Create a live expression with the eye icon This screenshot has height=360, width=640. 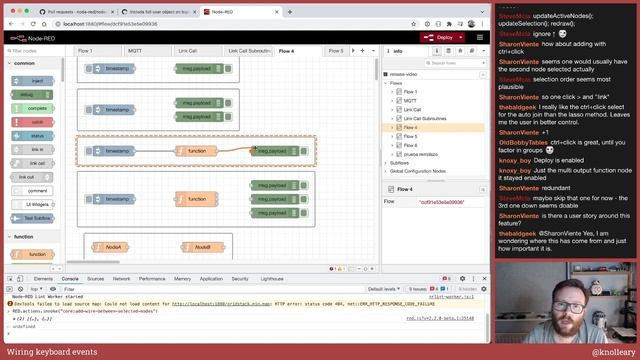tap(53, 289)
